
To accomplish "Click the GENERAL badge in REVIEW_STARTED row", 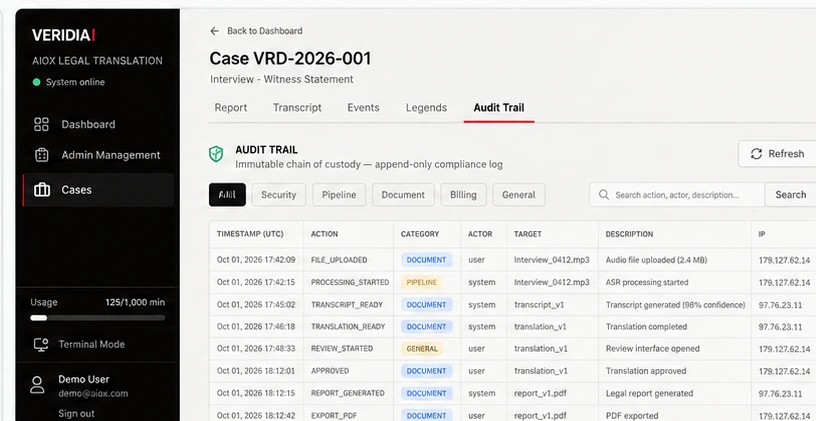I will tap(422, 349).
